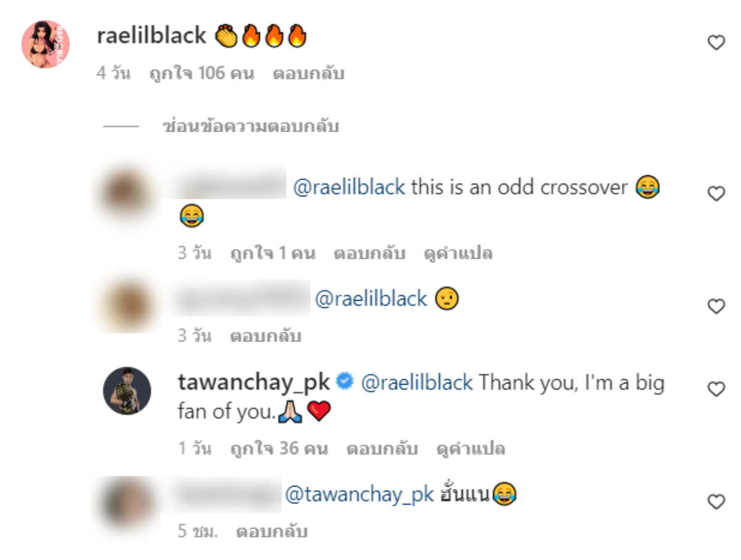Collapse replies via 'ซ่อนข้อความตอบกลับ'
This screenshot has width=741, height=560.
pyautogui.click(x=250, y=127)
